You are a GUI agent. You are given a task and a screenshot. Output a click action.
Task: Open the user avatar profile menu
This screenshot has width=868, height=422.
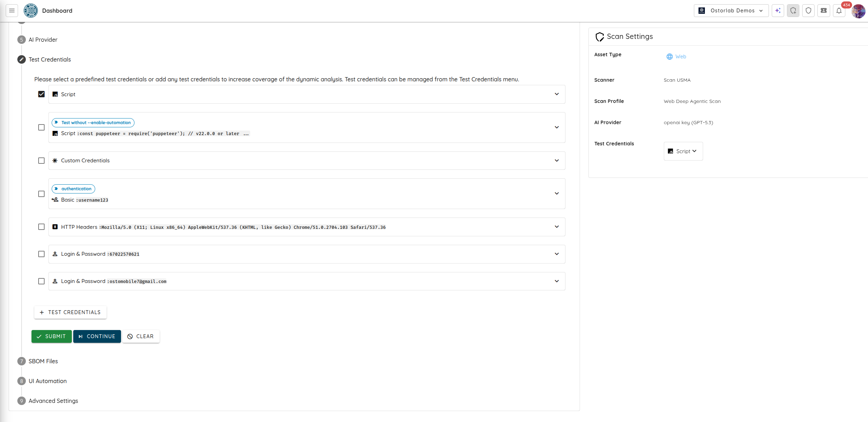point(858,11)
